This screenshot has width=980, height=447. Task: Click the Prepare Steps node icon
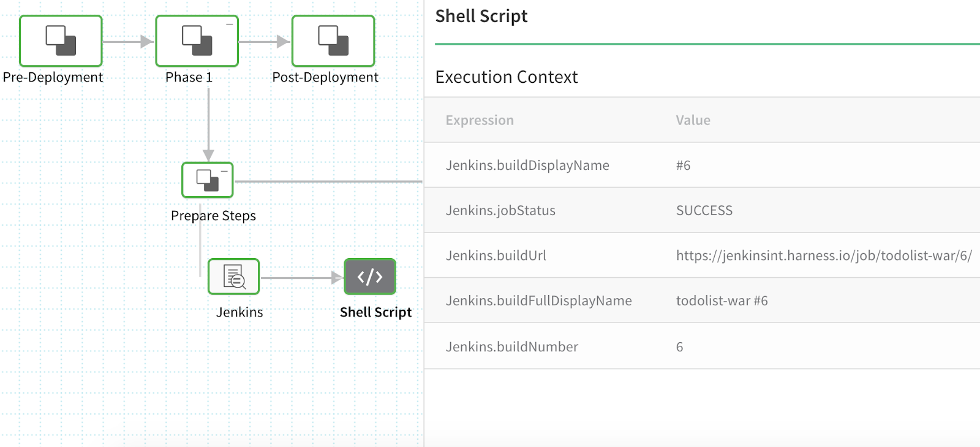click(208, 180)
